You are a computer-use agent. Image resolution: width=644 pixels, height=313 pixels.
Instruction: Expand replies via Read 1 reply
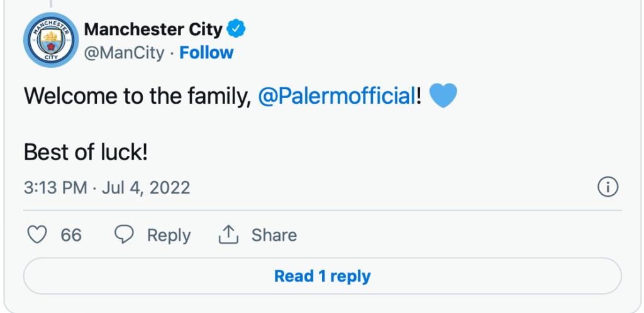coord(322,276)
